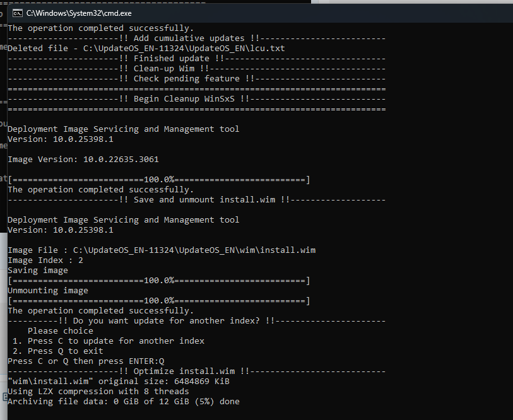This screenshot has width=513, height=420.
Task: Click the 'Optimize install.wim' header line
Action: coord(197,371)
